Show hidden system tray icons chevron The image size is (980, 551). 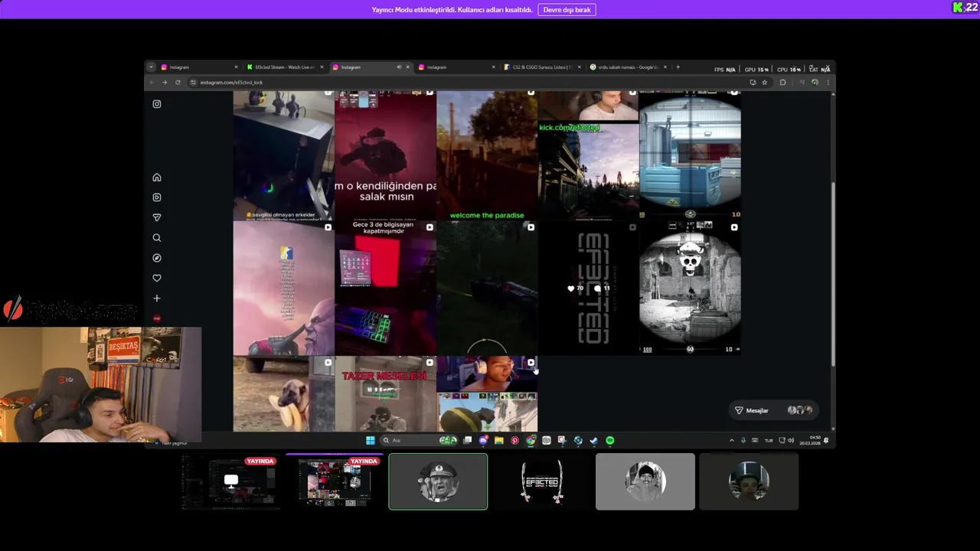tap(732, 441)
